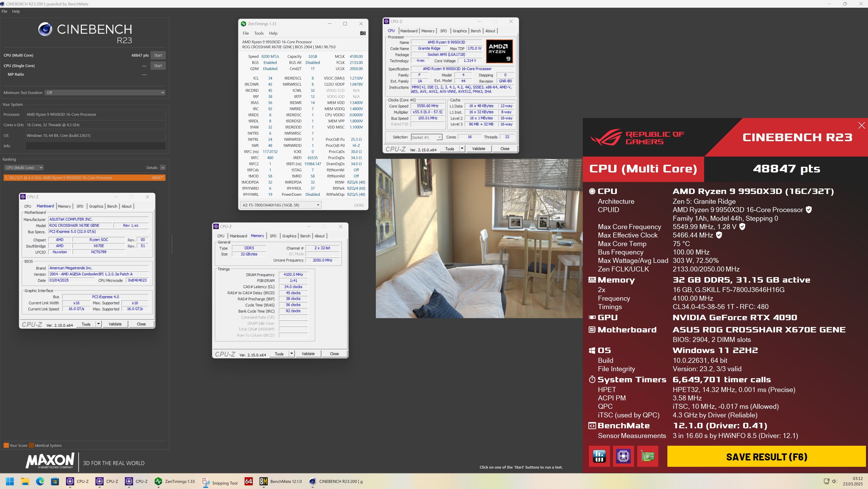Expand the CPU (Multi Core) ranking dropdown
This screenshot has width=868, height=489.
[24, 168]
